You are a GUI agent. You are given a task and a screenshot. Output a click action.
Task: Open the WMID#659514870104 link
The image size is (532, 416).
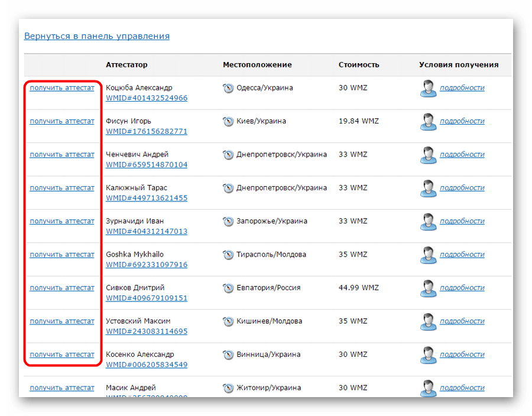147,165
